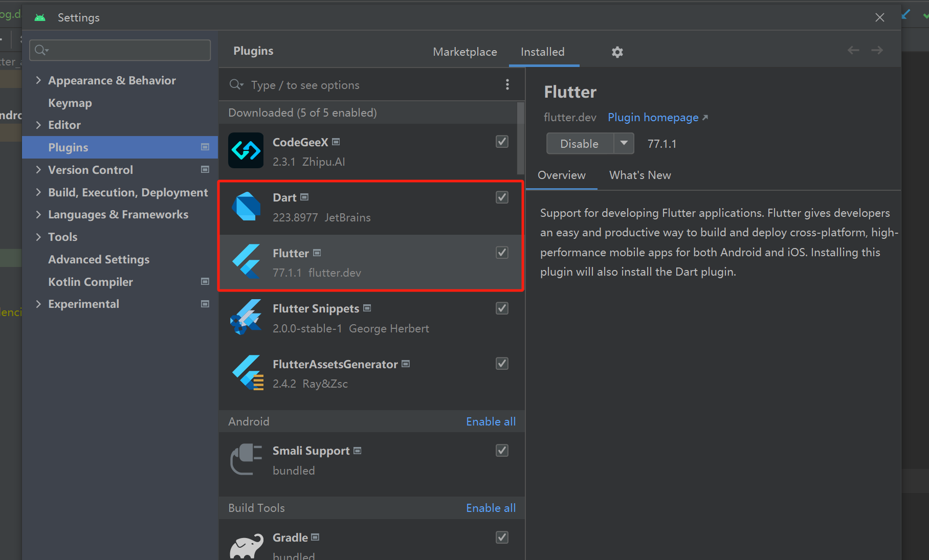Expand Build, Execution, Deployment node
The width and height of the screenshot is (929, 560).
click(x=38, y=192)
